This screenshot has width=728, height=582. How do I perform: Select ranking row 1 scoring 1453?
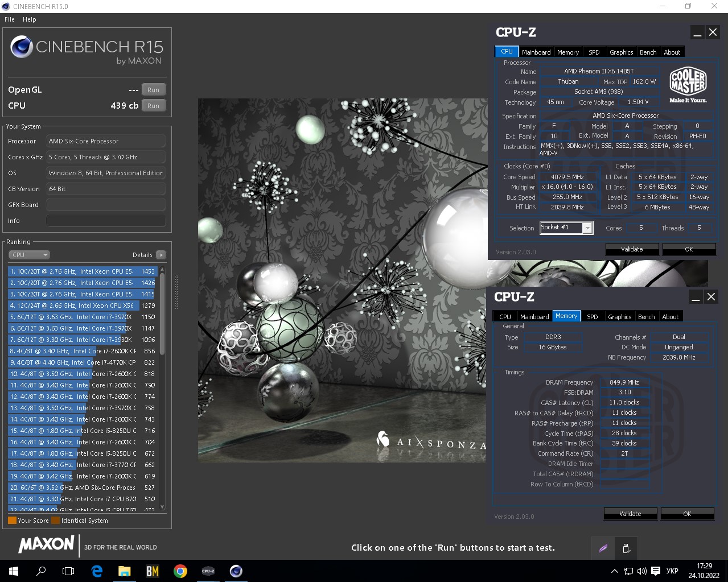tap(82, 271)
